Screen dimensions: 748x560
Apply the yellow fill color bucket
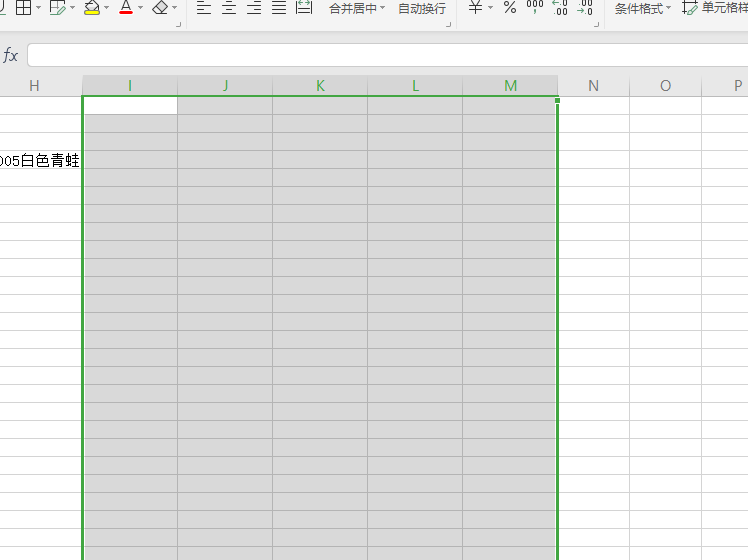click(92, 7)
